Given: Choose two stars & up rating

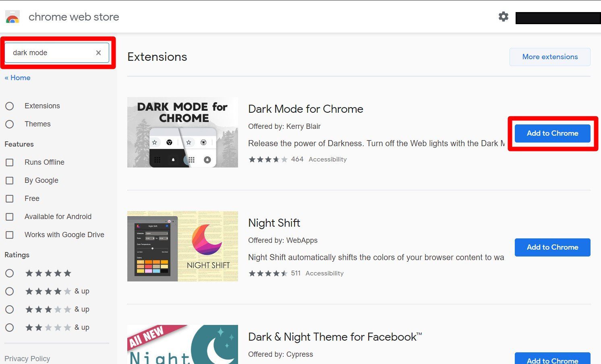Looking at the screenshot, I should tap(10, 327).
